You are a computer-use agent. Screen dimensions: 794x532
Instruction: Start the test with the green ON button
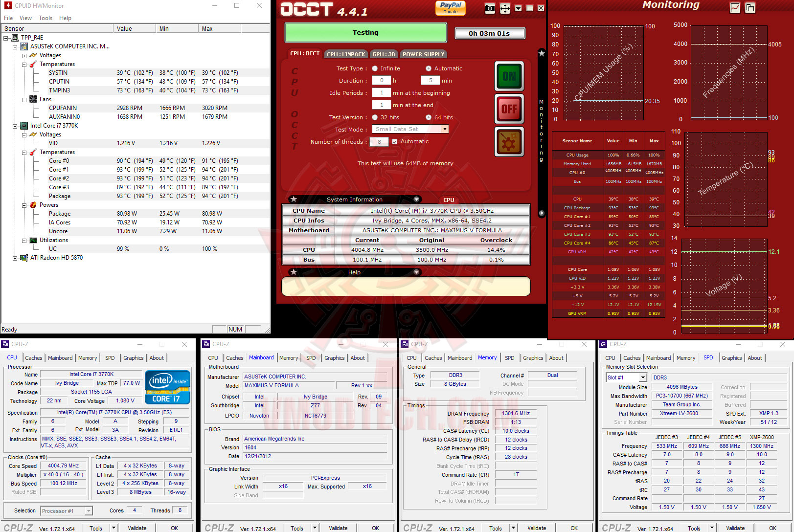[509, 76]
